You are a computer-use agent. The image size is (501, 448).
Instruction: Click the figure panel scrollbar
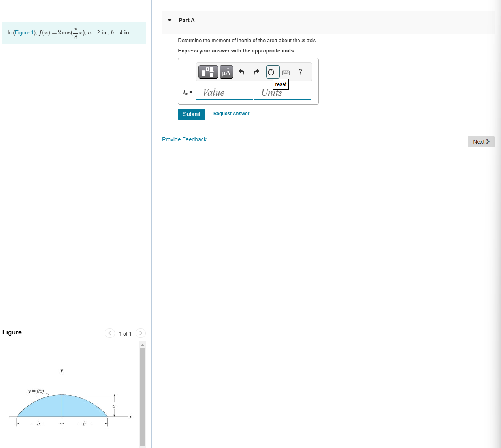click(143, 395)
